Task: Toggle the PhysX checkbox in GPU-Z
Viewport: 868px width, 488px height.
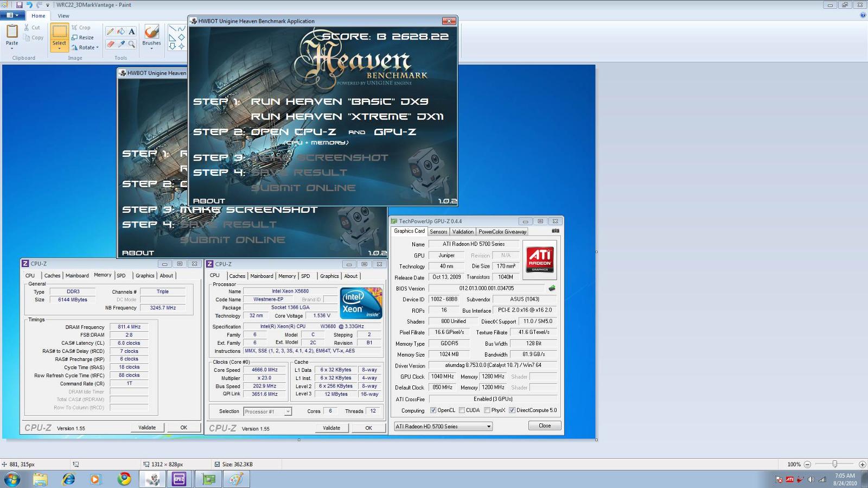Action: [x=487, y=410]
